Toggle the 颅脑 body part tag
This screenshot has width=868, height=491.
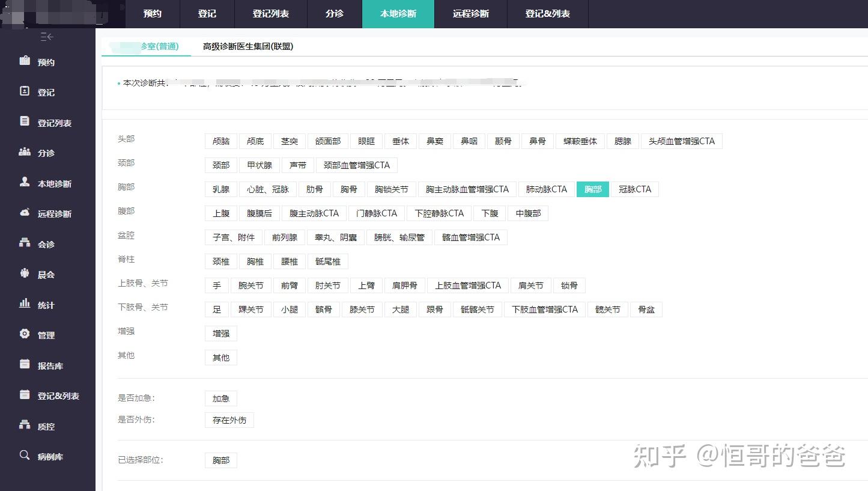[221, 141]
